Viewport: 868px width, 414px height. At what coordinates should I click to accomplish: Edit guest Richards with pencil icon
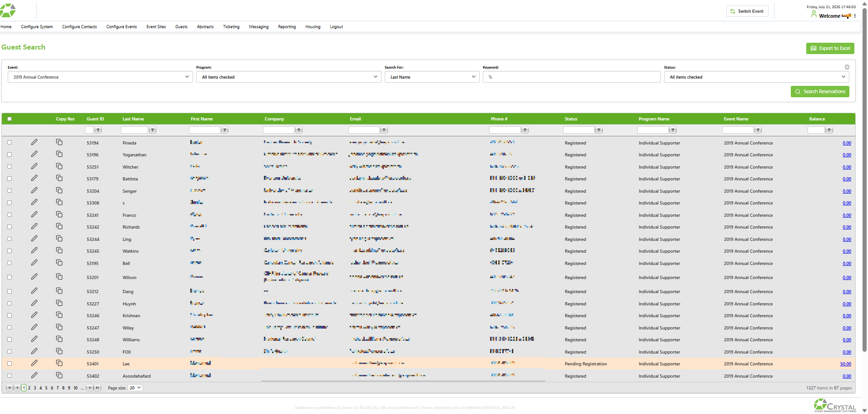point(34,226)
